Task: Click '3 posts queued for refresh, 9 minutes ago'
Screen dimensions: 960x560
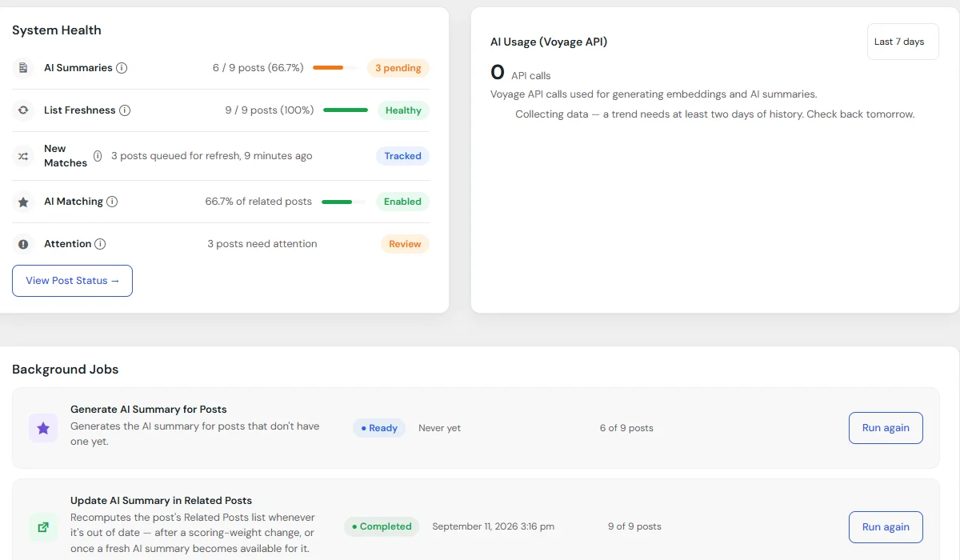Action: pyautogui.click(x=211, y=156)
